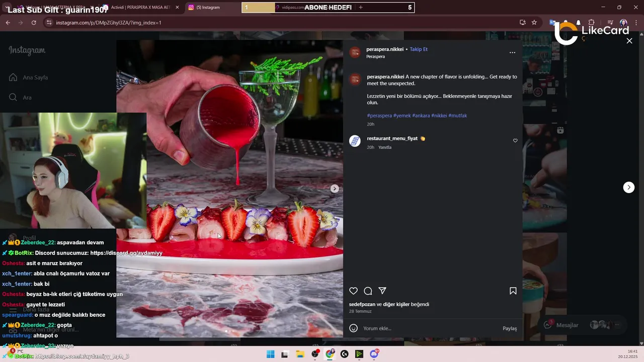Go back with the browser back arrow
This screenshot has height=362, width=644.
(x=8, y=23)
